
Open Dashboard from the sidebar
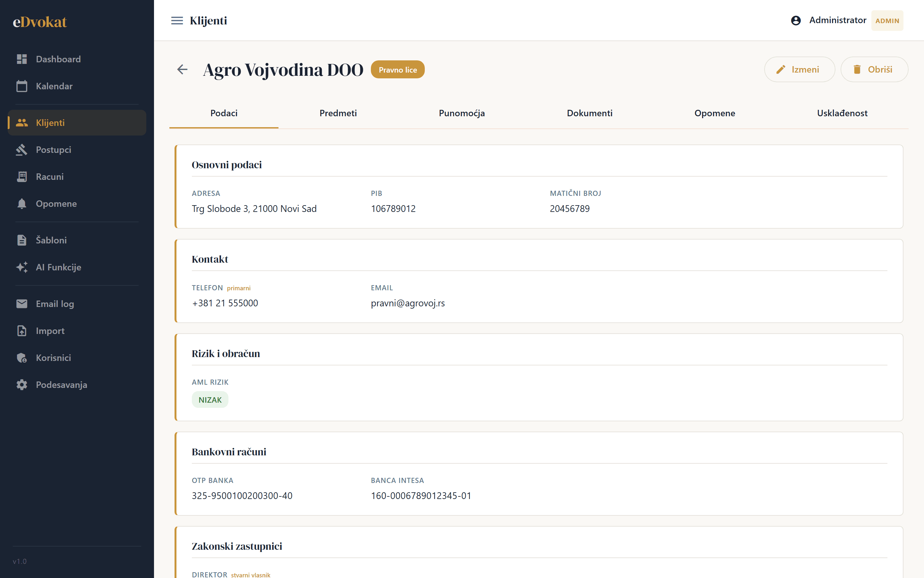point(77,59)
